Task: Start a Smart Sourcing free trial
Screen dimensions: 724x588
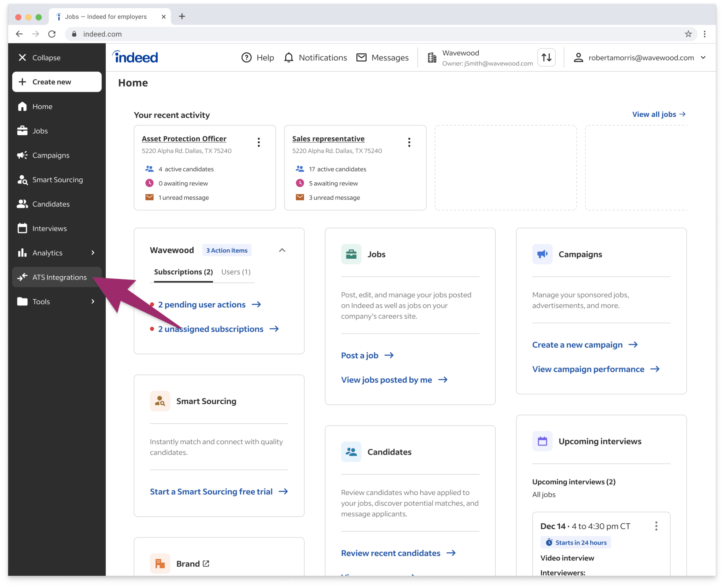Action: point(219,492)
